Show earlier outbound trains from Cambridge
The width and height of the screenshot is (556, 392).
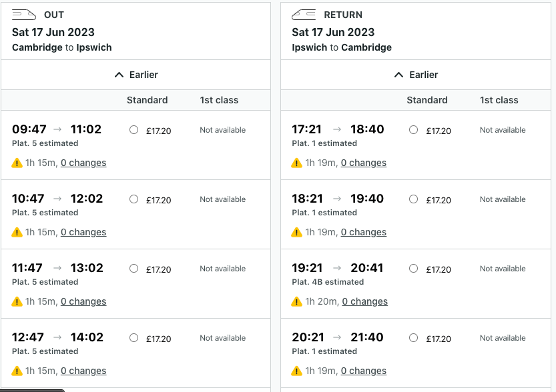[135, 75]
